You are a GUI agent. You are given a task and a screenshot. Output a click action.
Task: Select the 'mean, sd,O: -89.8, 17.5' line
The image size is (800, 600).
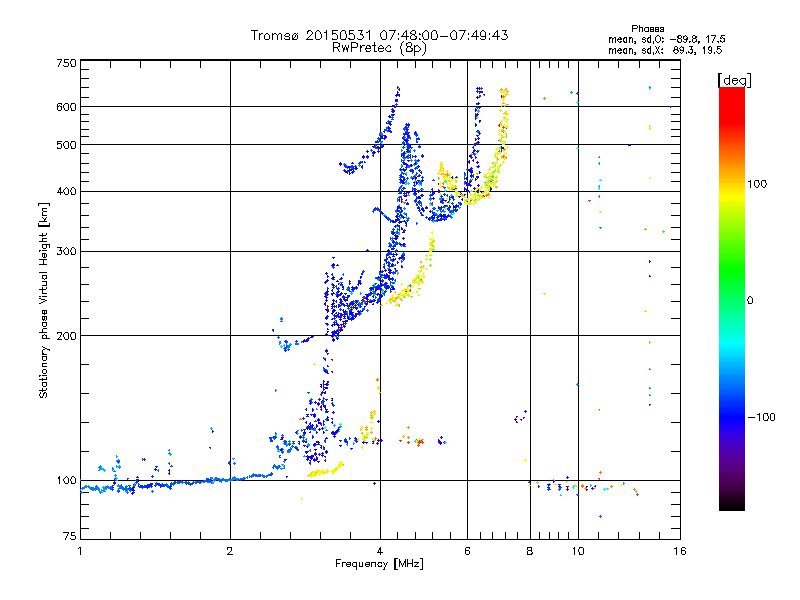tap(666, 39)
